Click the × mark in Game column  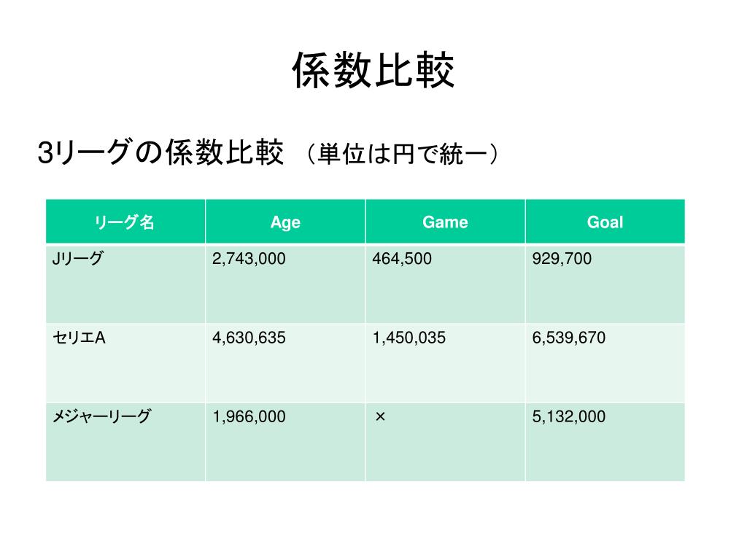pyautogui.click(x=380, y=417)
